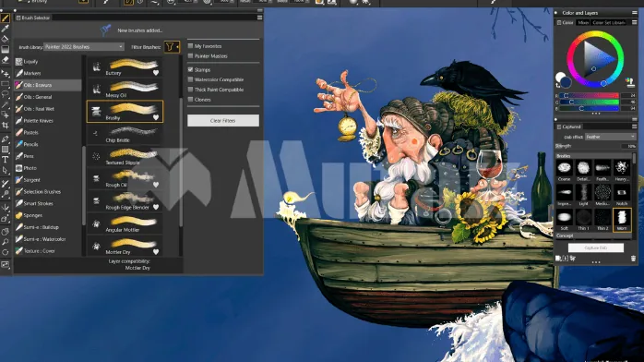Select the Cloner tool
This screenshot has width=644, height=362.
click(5, 184)
